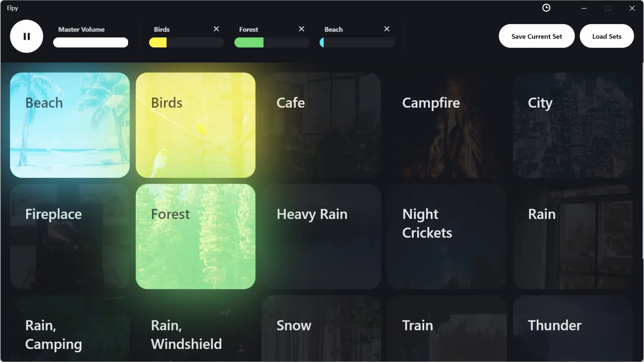Remove Birds from active sounds
The image size is (644, 362).
[216, 29]
